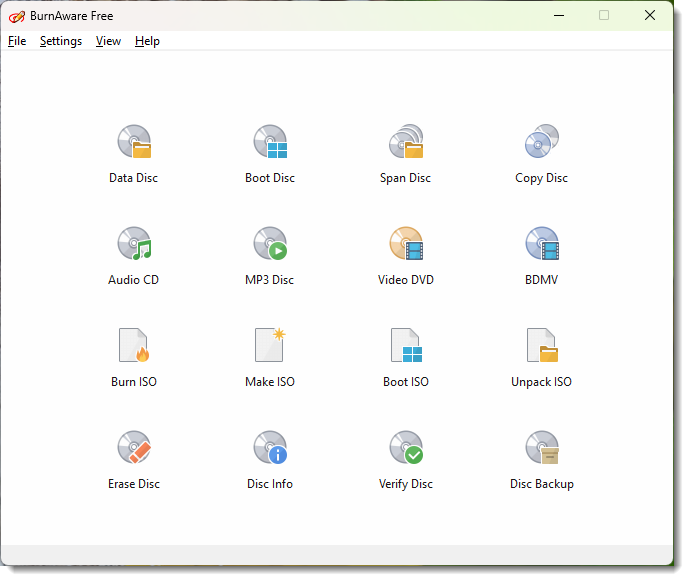Click the "Make ISO" label
This screenshot has width=689, height=581.
pyautogui.click(x=270, y=381)
